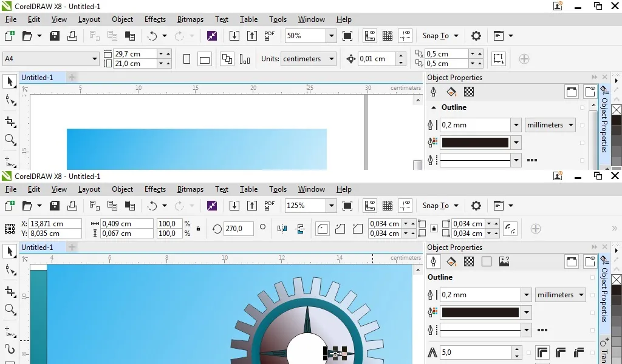Click No color X swatch in top palette

pos(616,110)
